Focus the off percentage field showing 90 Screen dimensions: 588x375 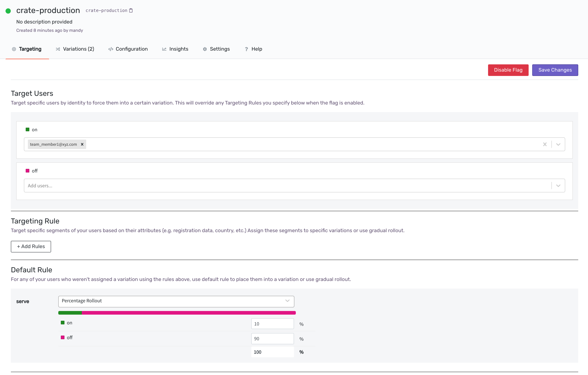[x=272, y=339]
